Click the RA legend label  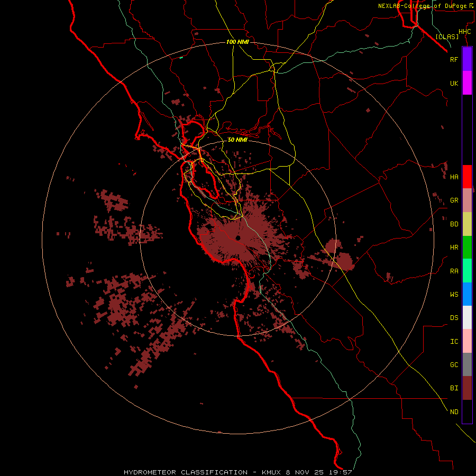[x=454, y=271]
